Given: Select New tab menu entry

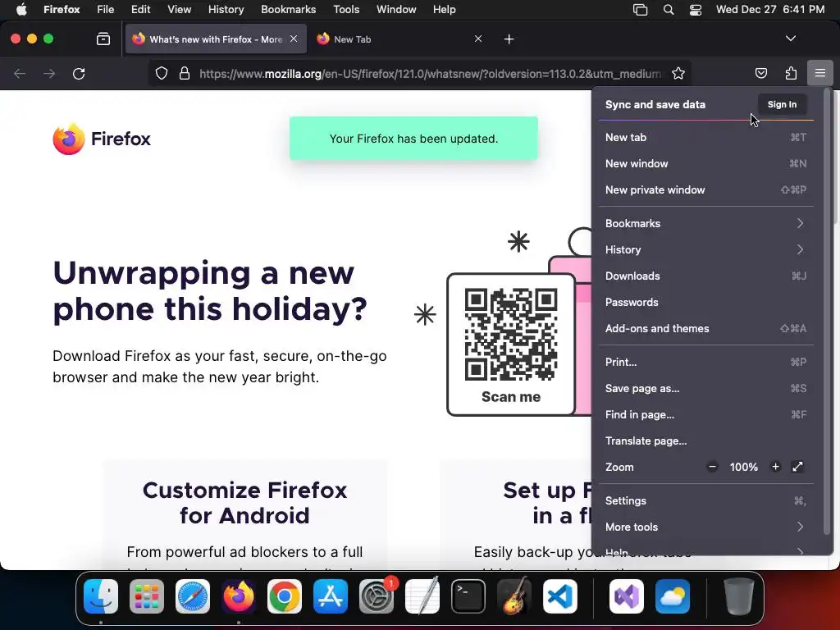Looking at the screenshot, I should (706, 137).
